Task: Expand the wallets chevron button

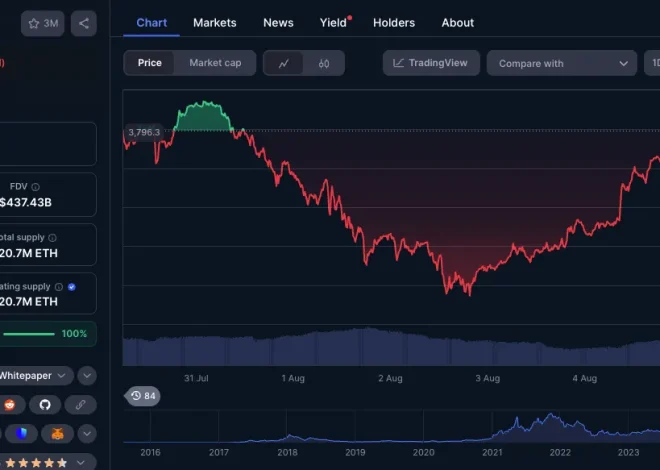Action: 87,434
